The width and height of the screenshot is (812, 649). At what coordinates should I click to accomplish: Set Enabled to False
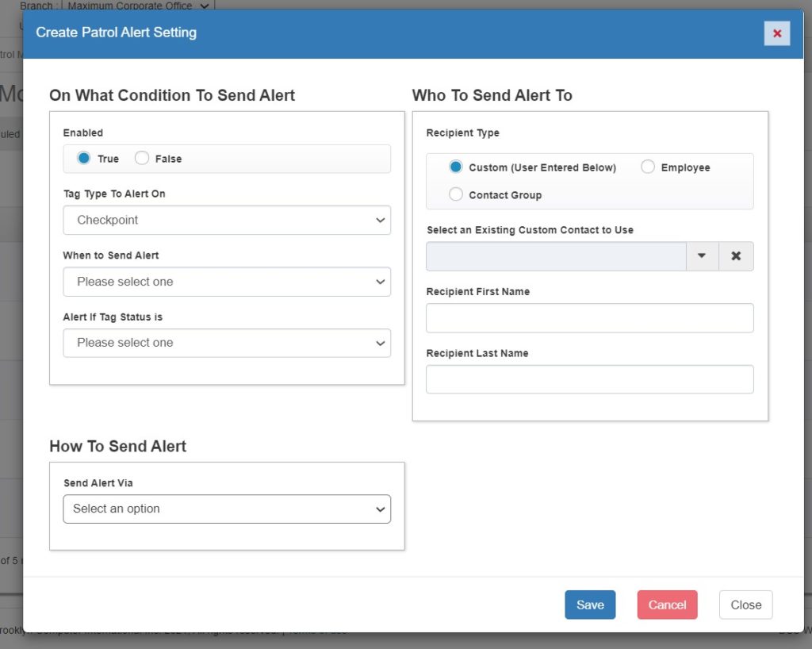click(142, 159)
